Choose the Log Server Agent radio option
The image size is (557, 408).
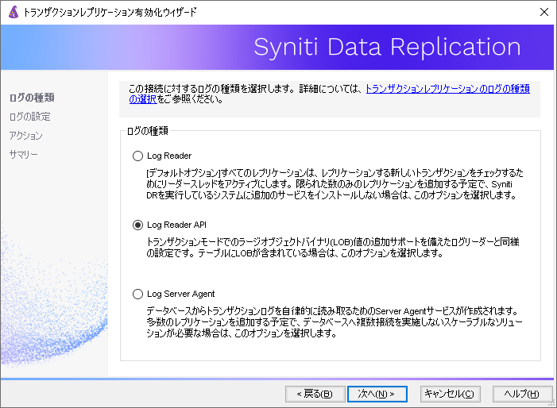(137, 294)
